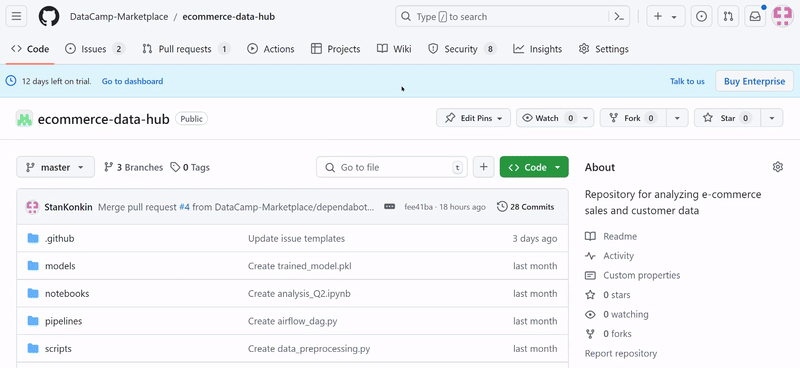Viewport: 800px width, 368px height.
Task: View the 0 watching link
Action: pos(617,314)
